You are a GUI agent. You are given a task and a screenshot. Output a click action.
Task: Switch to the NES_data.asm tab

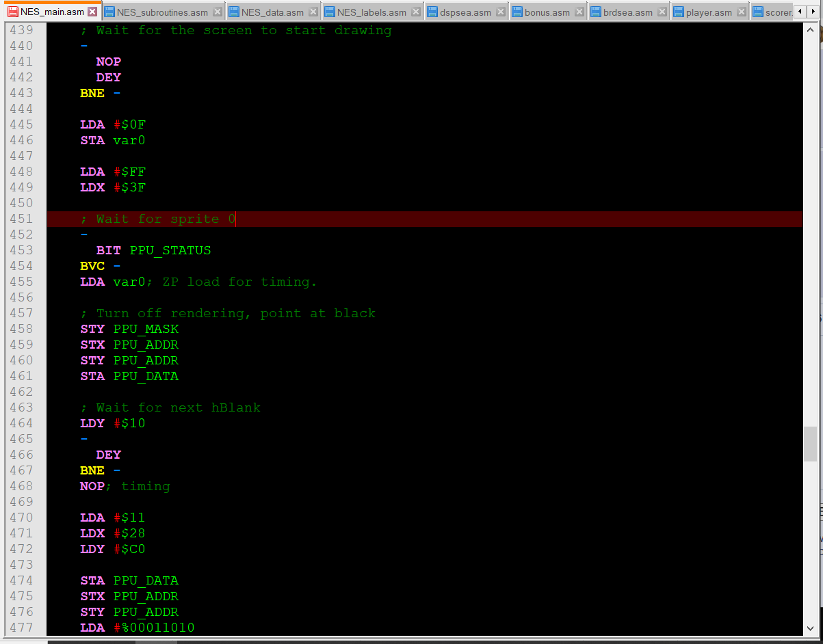272,12
